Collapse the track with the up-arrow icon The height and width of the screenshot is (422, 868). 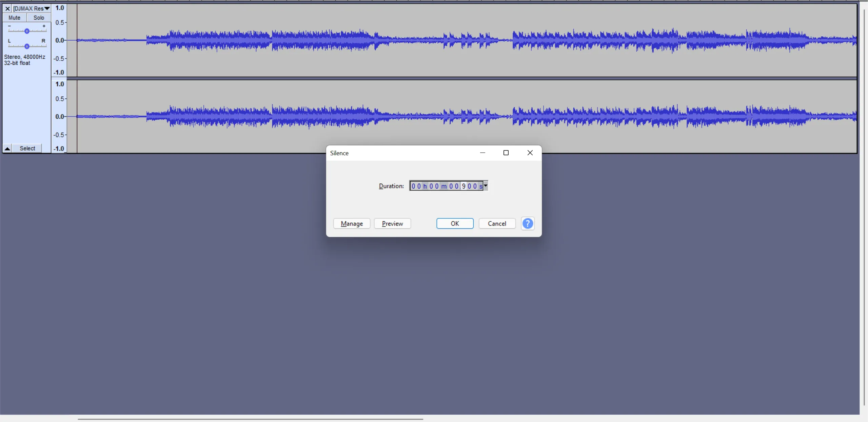[7, 148]
